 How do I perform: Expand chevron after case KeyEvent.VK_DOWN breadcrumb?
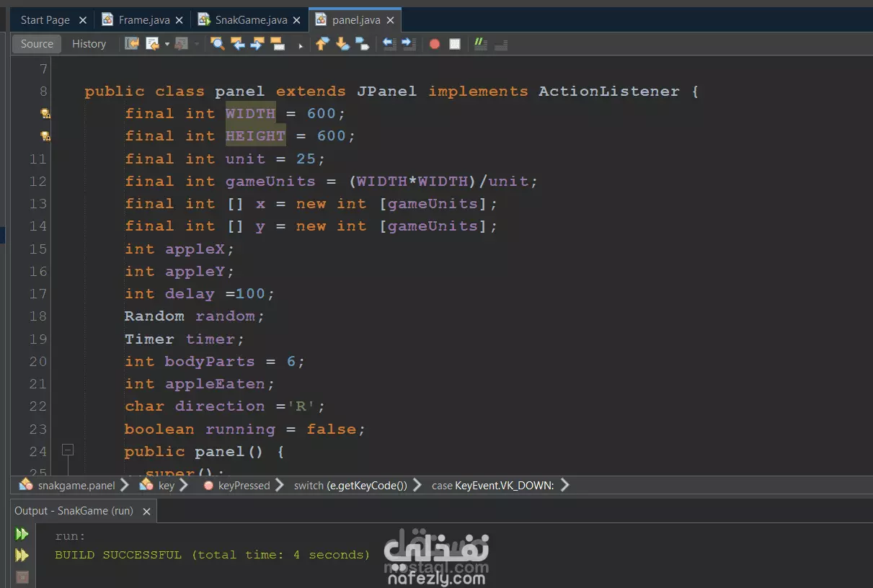coord(564,485)
